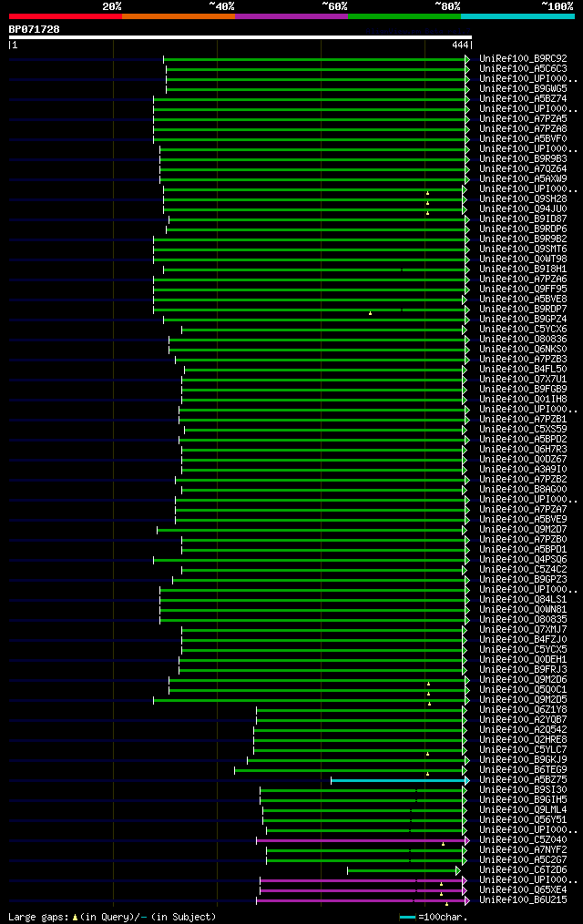Select hit label UniRef100_Q9FF95

tap(523, 289)
